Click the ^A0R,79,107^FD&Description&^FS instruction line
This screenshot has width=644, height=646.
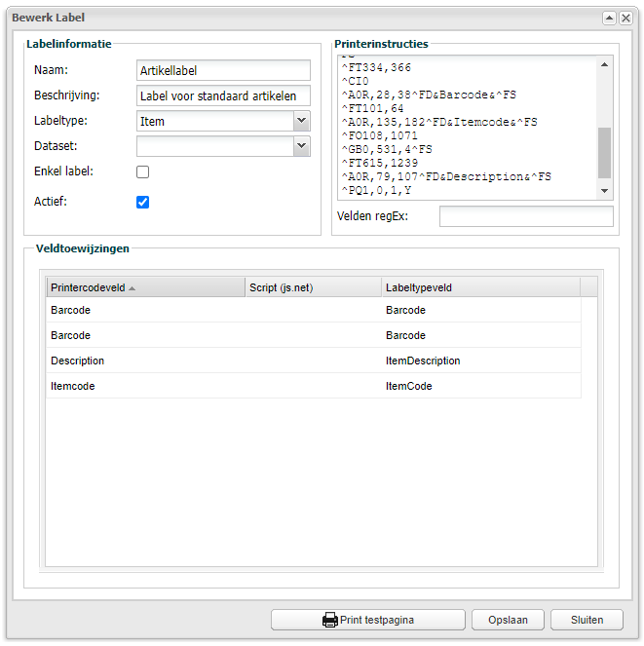coord(446,176)
